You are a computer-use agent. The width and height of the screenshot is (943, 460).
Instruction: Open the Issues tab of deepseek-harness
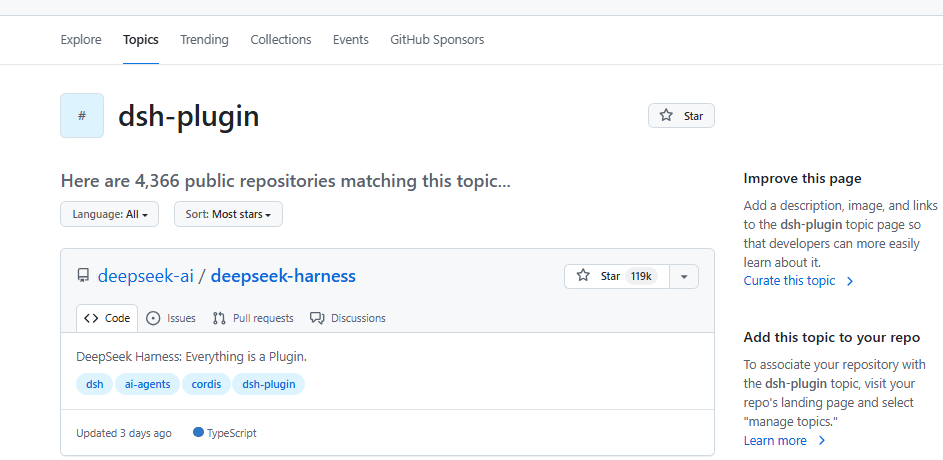171,318
